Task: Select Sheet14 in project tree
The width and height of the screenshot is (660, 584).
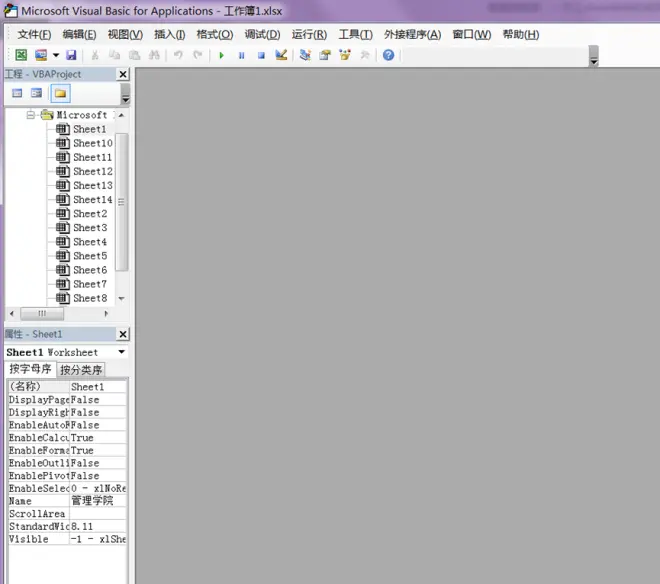Action: [x=93, y=200]
